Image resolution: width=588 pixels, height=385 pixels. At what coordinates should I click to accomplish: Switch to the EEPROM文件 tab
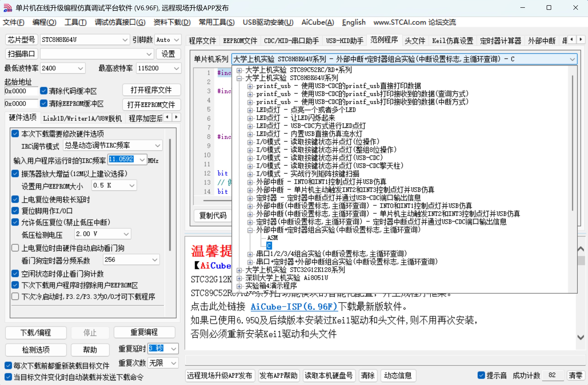click(240, 40)
